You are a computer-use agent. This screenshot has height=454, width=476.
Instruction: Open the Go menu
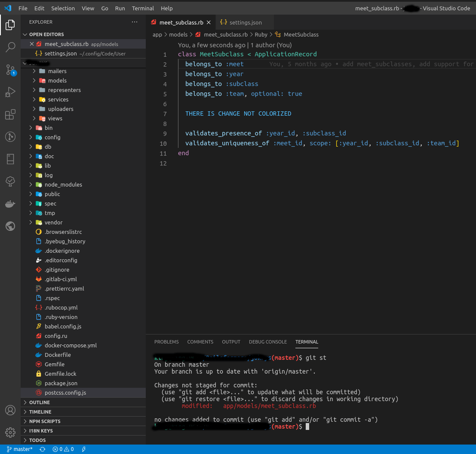coord(105,8)
